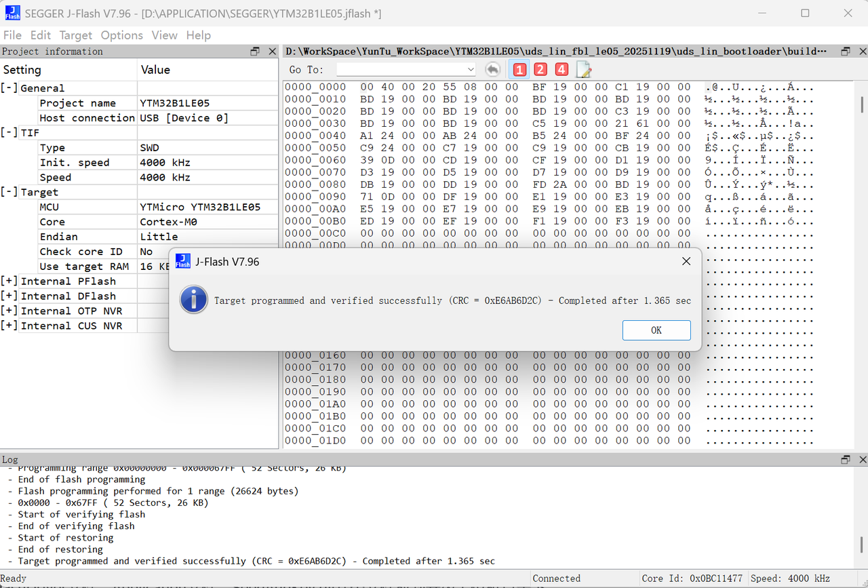Click the edit data file icon
The width and height of the screenshot is (868, 588).
(x=583, y=69)
